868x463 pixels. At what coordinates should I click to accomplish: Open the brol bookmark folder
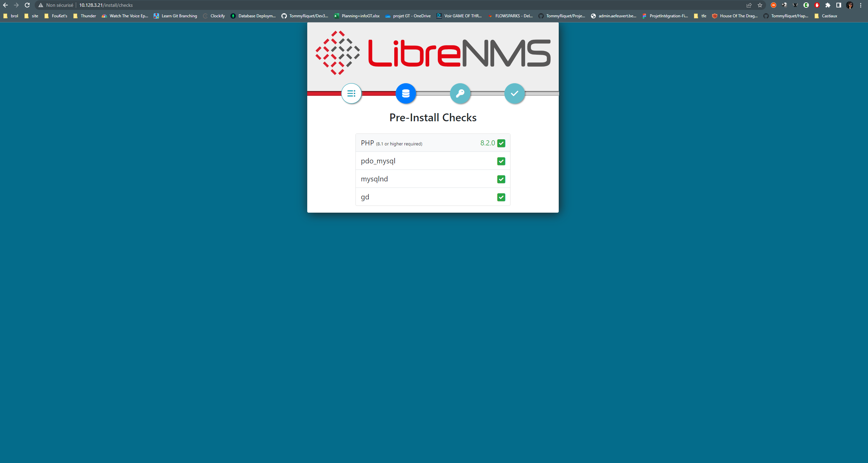click(11, 16)
